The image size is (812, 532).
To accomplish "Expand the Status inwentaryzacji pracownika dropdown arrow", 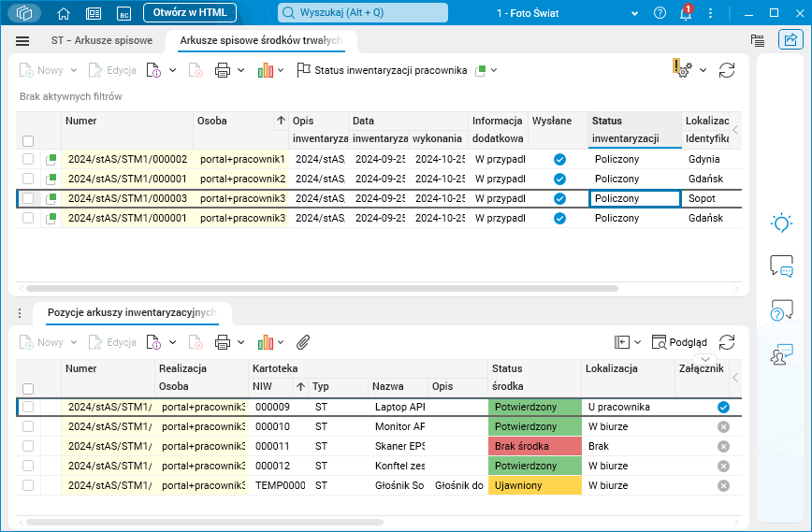I will coord(494,70).
